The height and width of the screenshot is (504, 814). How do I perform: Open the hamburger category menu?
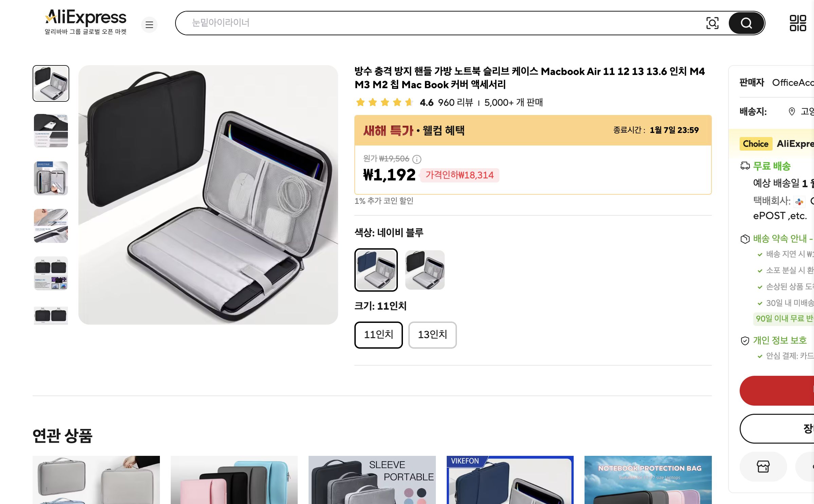pyautogui.click(x=149, y=24)
